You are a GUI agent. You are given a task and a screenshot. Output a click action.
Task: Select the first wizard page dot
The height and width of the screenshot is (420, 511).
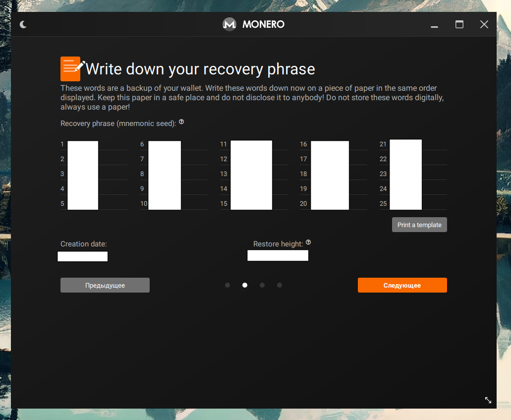[x=227, y=285]
